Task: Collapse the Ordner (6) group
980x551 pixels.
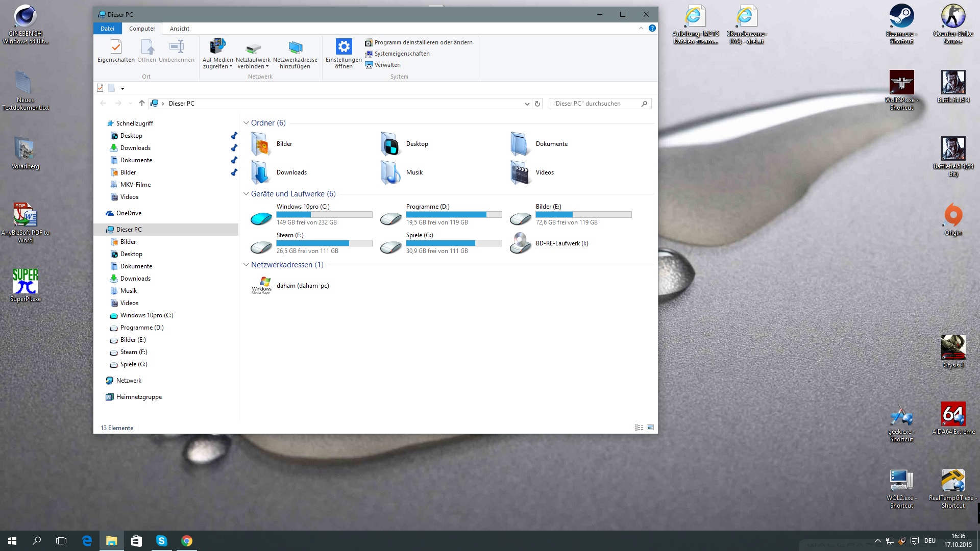Action: [x=246, y=123]
